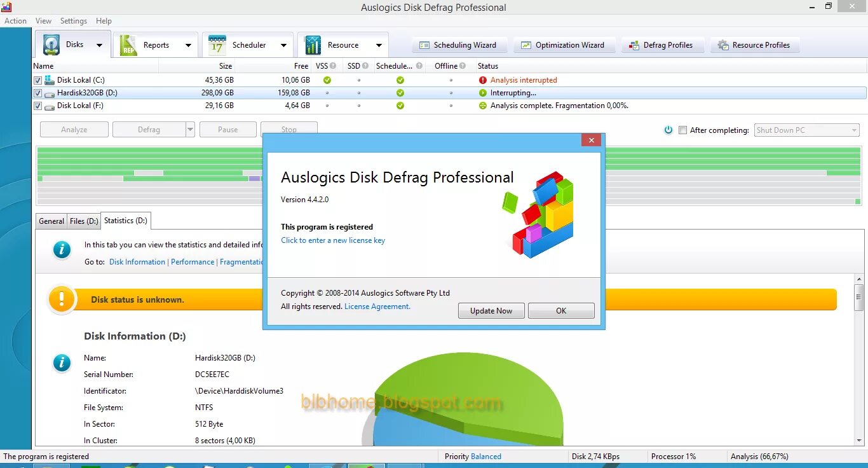The image size is (868, 468).
Task: Click the yellow warning icon on the Disk status banner
Action: [x=62, y=299]
